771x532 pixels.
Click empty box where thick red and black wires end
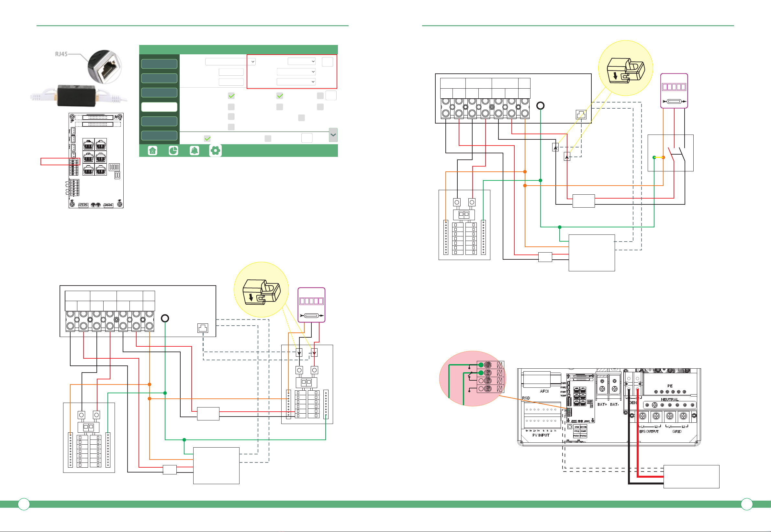point(691,477)
